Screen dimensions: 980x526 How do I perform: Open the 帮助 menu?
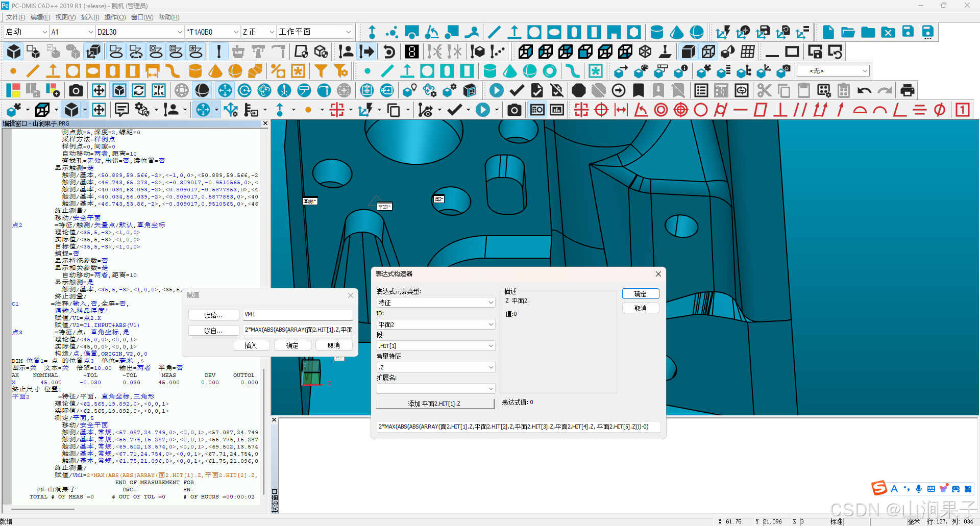pos(169,17)
